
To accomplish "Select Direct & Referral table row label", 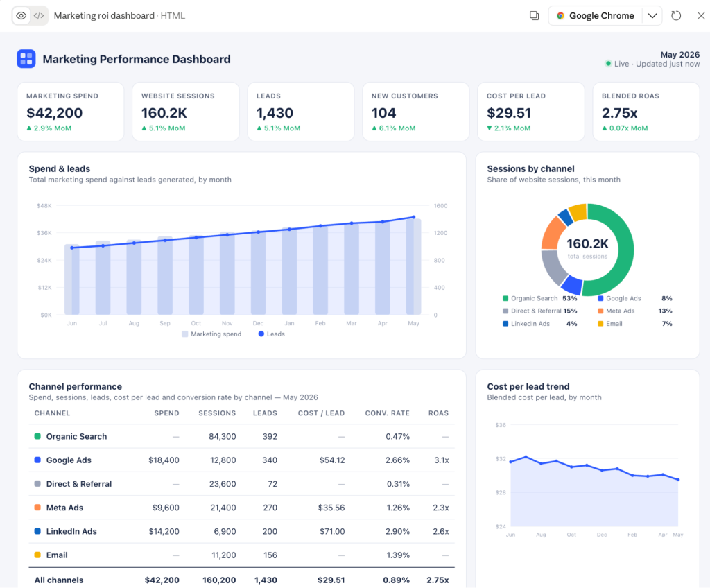I will 79,484.
